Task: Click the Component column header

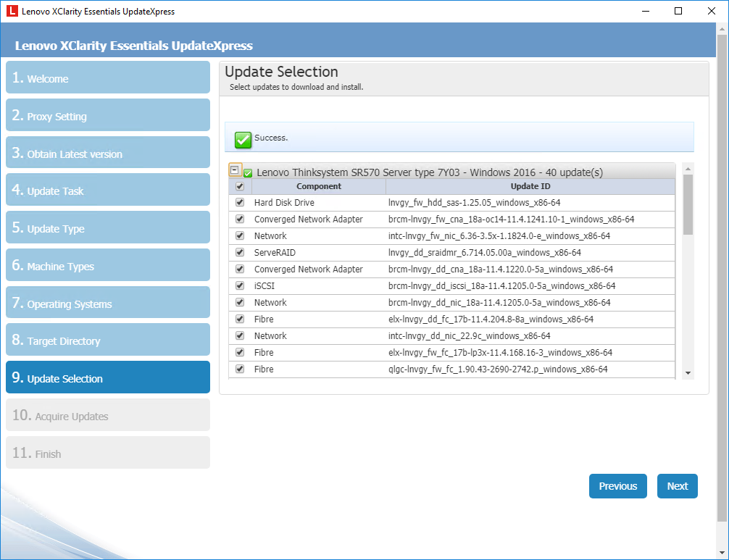Action: pos(319,186)
